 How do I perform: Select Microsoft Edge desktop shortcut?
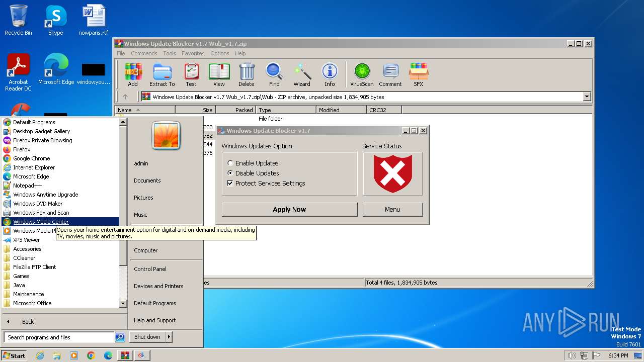(x=56, y=69)
